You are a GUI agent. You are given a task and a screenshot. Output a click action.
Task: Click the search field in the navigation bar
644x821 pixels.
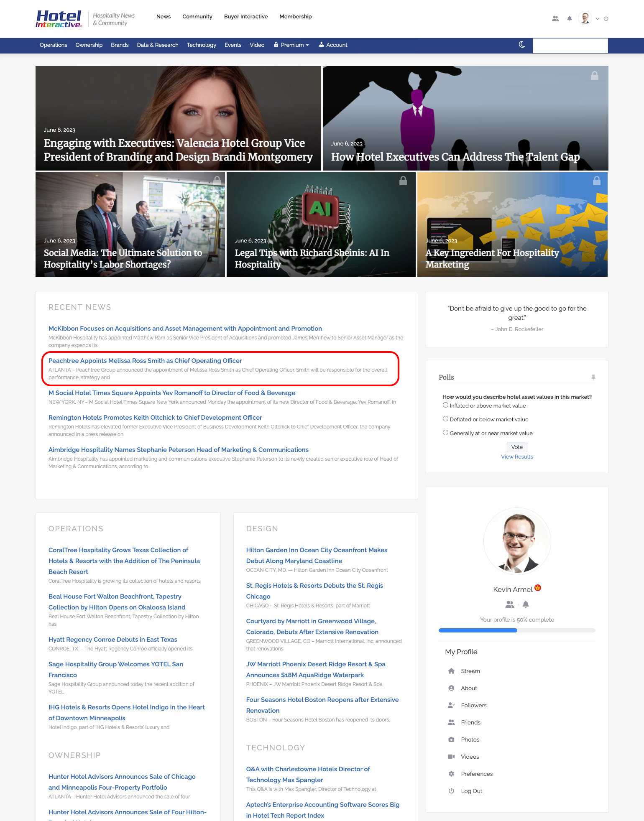click(x=570, y=46)
